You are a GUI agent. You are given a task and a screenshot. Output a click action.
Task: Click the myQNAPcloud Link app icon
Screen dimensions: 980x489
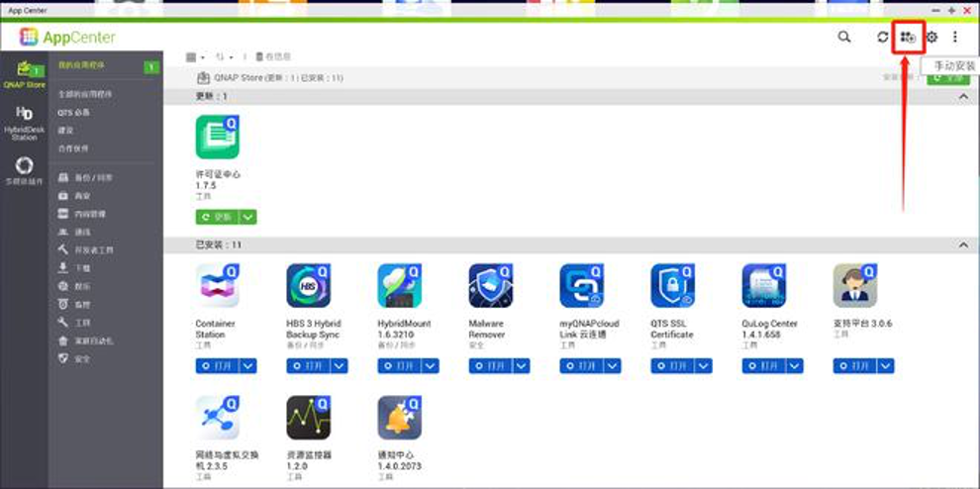pyautogui.click(x=581, y=286)
